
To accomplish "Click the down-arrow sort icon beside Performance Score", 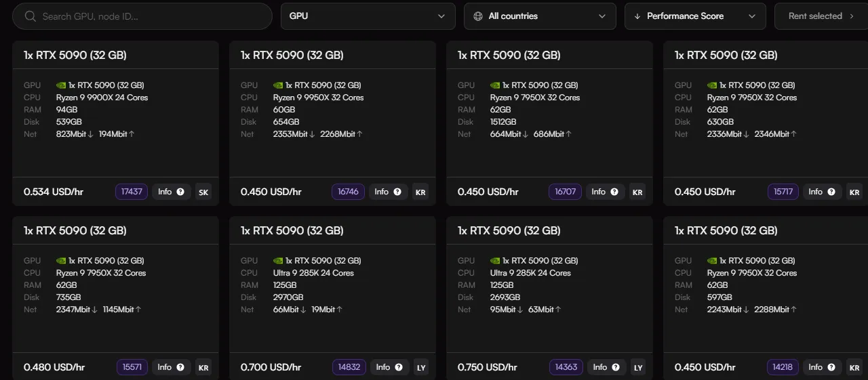I will pyautogui.click(x=637, y=16).
